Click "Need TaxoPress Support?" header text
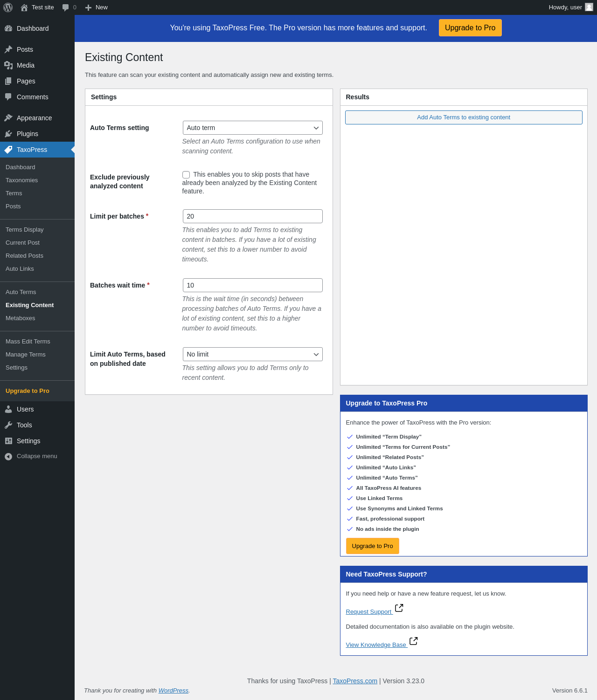The image size is (597, 700). click(x=387, y=574)
